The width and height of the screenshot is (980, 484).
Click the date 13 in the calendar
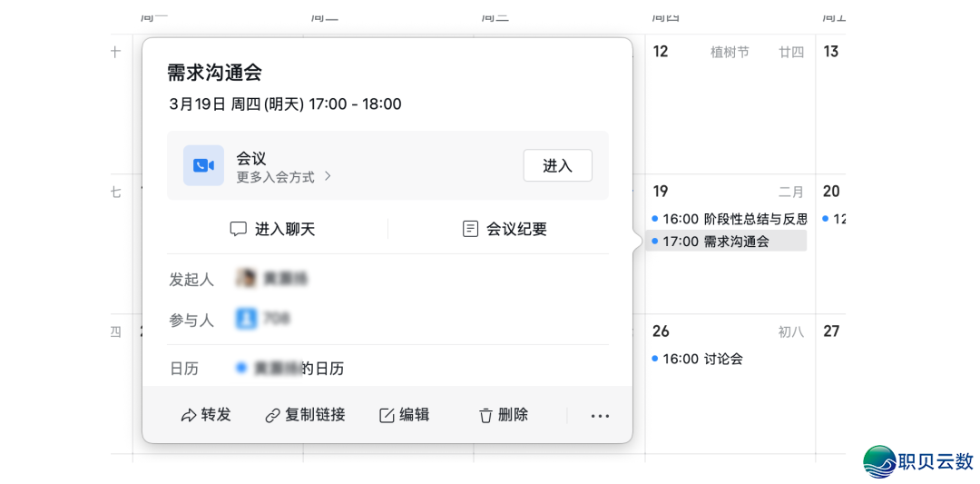click(x=830, y=52)
